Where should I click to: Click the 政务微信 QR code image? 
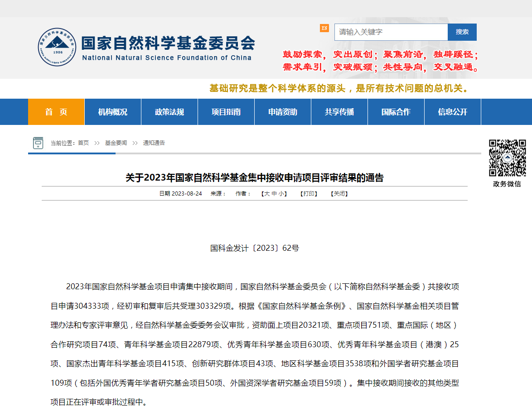507,158
